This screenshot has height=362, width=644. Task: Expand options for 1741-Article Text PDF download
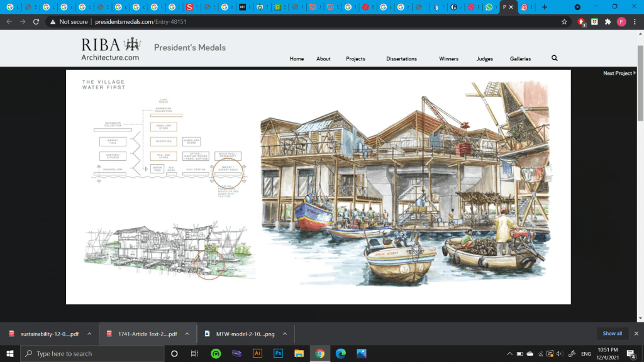pos(187,334)
